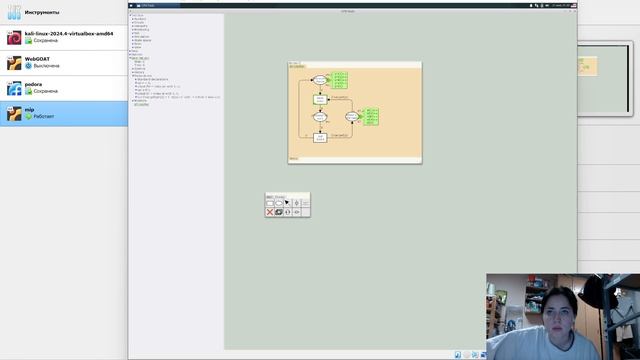Expand the State space tool box entry
Image resolution: width=640 pixels, height=360 pixels.
(142, 40)
